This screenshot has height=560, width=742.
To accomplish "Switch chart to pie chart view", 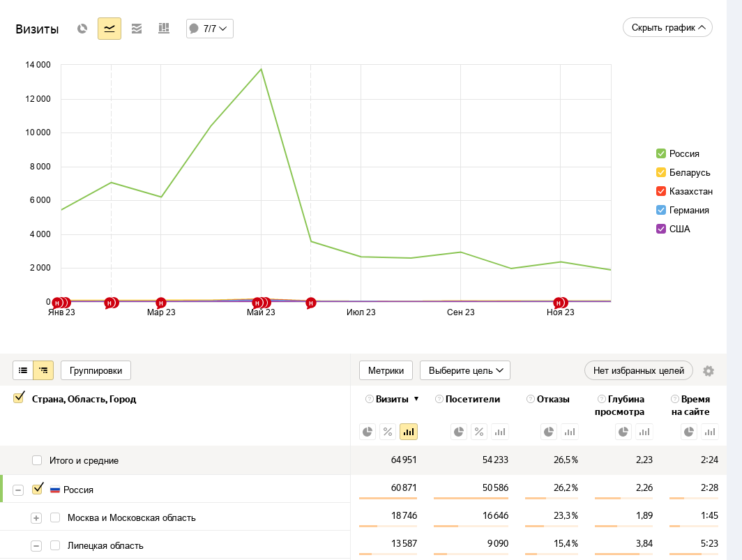I will pos(82,29).
